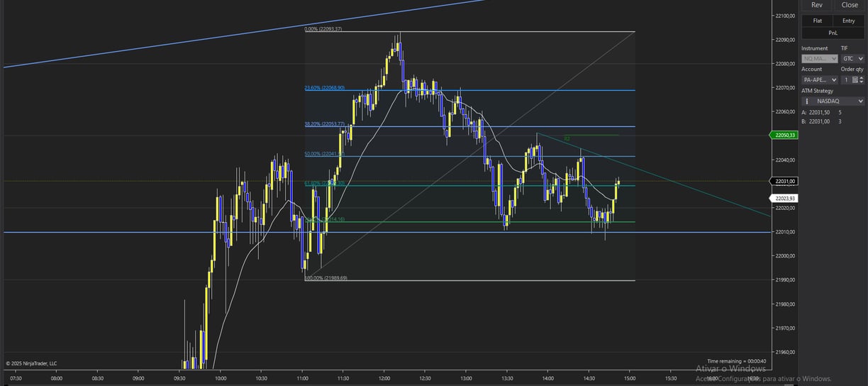
Task: Click the 21990,00 price axis label
Action: click(785, 280)
